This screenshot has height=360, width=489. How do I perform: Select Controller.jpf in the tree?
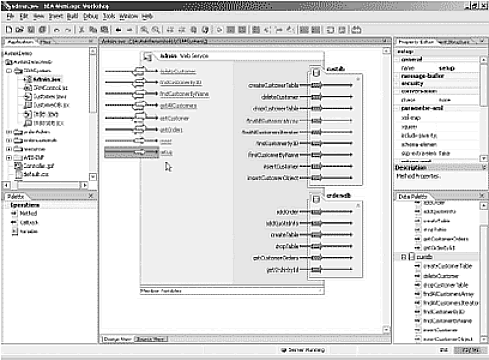click(38, 166)
